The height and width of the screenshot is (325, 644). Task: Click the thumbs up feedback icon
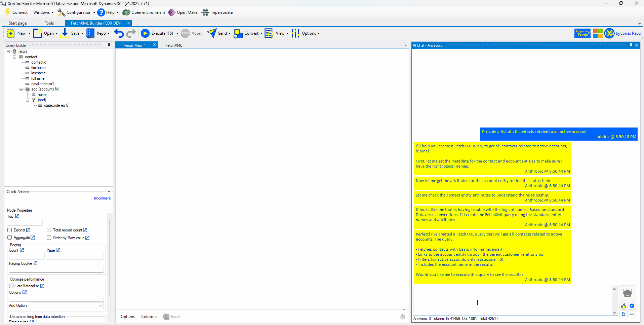623,306
